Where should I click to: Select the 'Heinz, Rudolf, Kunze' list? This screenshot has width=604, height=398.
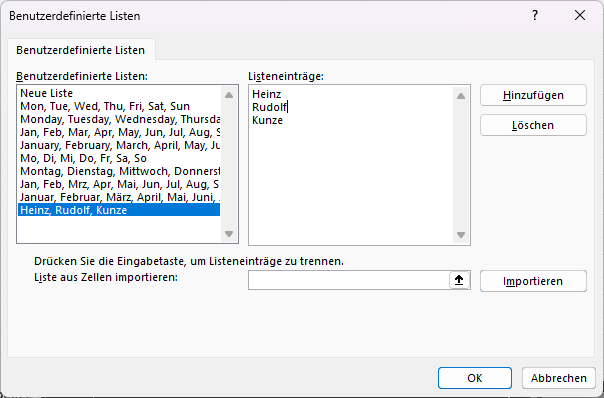[119, 210]
